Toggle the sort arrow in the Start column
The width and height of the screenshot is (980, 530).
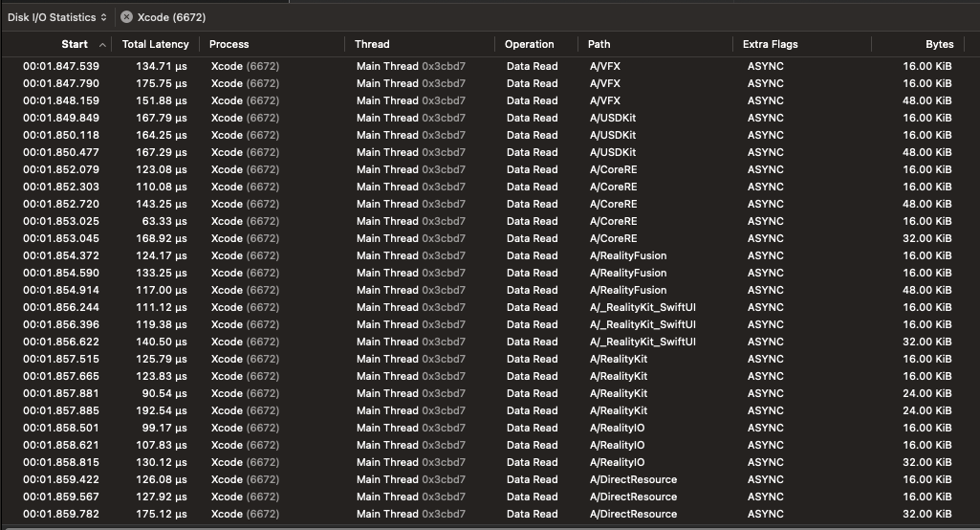101,44
